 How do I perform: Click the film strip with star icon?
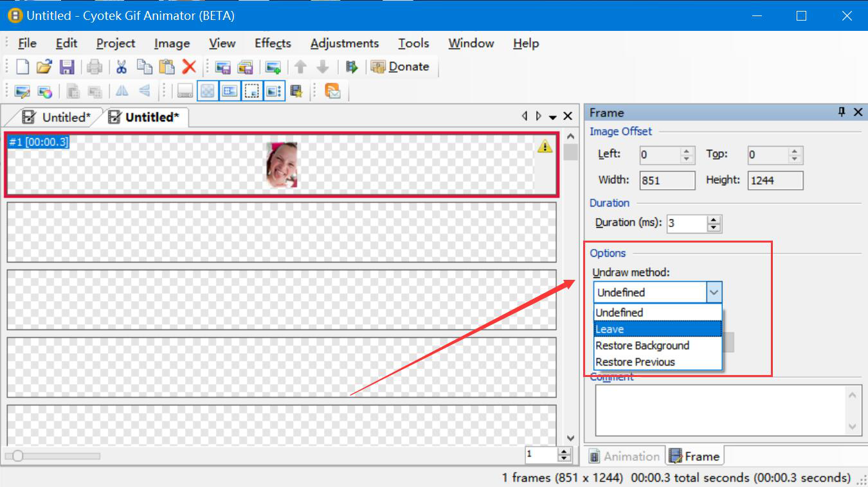296,91
